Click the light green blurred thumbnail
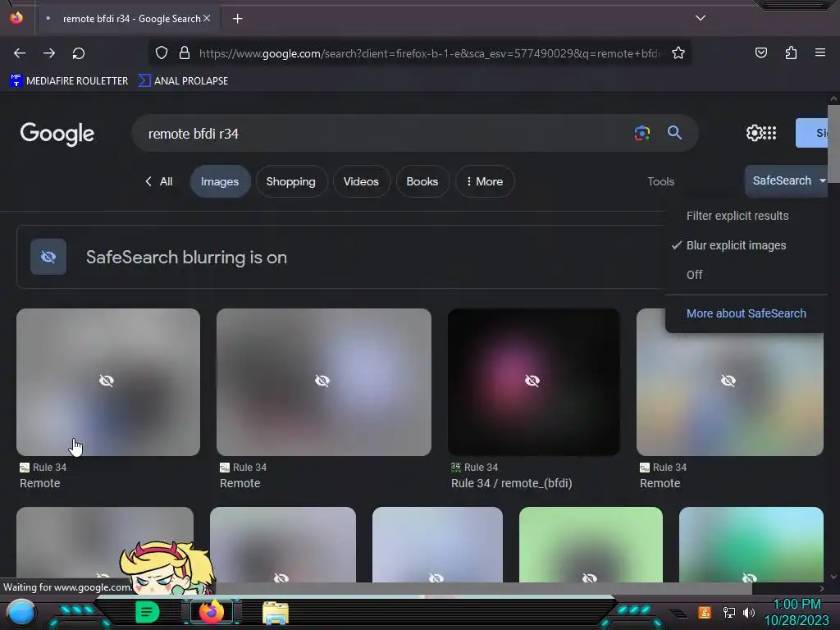 point(591,545)
